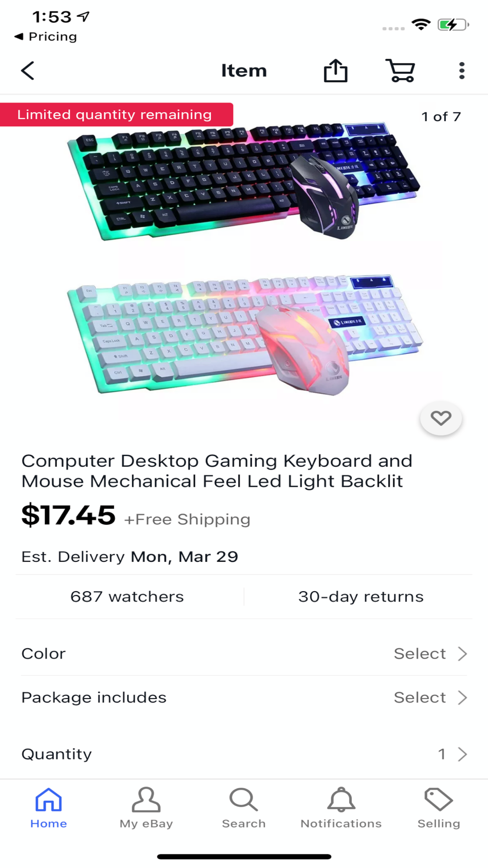Open the shopping cart
The width and height of the screenshot is (488, 868).
pyautogui.click(x=401, y=71)
